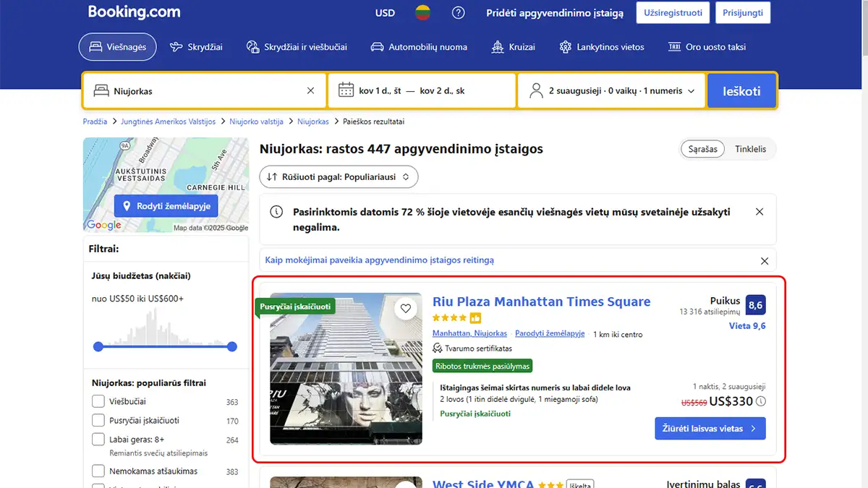This screenshot has height=488, width=868.
Task: Enable the Viešbučiai filter checkbox
Action: click(x=98, y=401)
